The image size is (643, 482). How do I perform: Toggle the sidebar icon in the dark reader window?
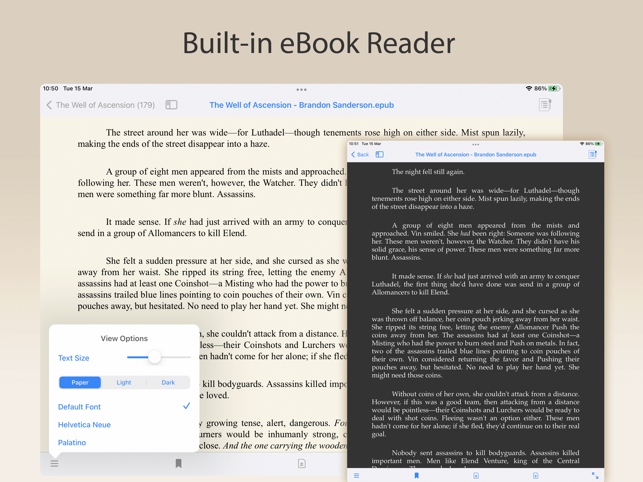tap(380, 155)
